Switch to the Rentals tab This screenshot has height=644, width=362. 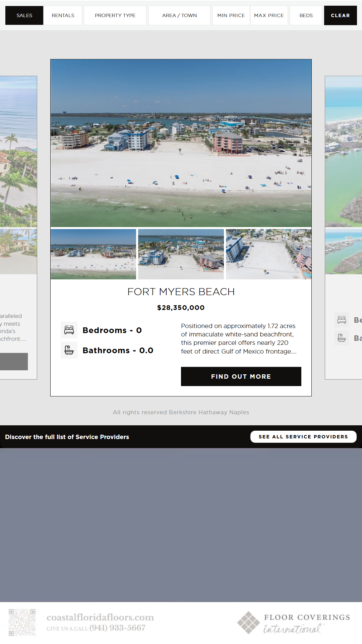[63, 15]
